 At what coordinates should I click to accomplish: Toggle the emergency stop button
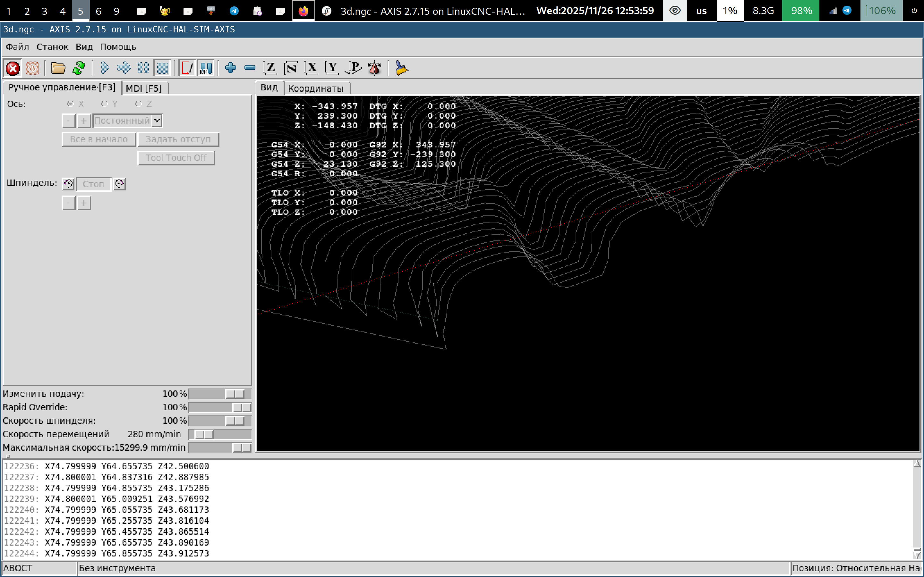(x=13, y=68)
